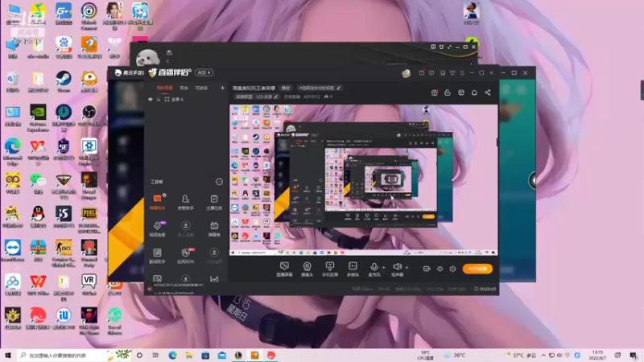The width and height of the screenshot is (644, 362).
Task: Open the package icon above preview
Action: (x=461, y=93)
